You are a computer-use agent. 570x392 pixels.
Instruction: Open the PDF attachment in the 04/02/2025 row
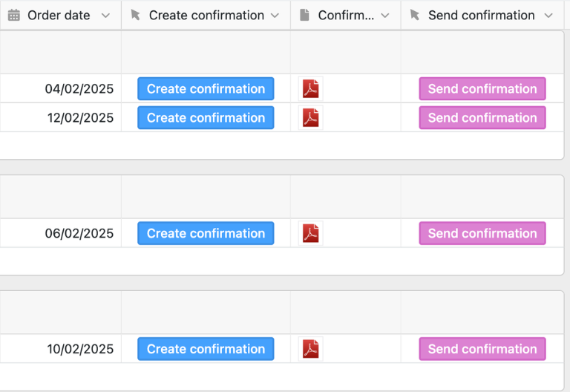[311, 89]
